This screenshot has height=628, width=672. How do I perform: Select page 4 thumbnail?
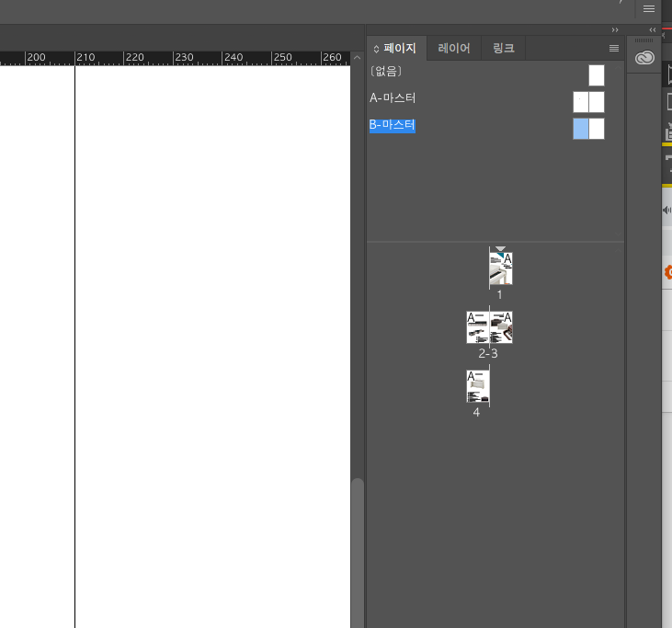coord(478,386)
